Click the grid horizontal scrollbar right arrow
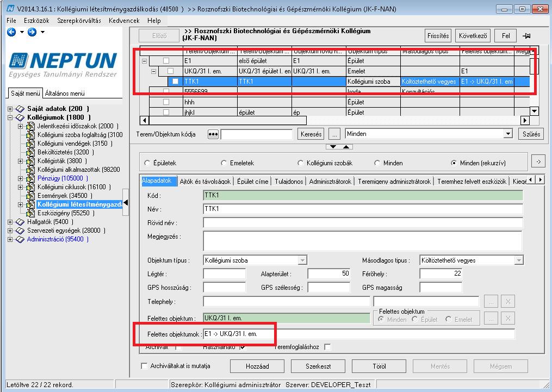552x392 pixels. click(525, 120)
